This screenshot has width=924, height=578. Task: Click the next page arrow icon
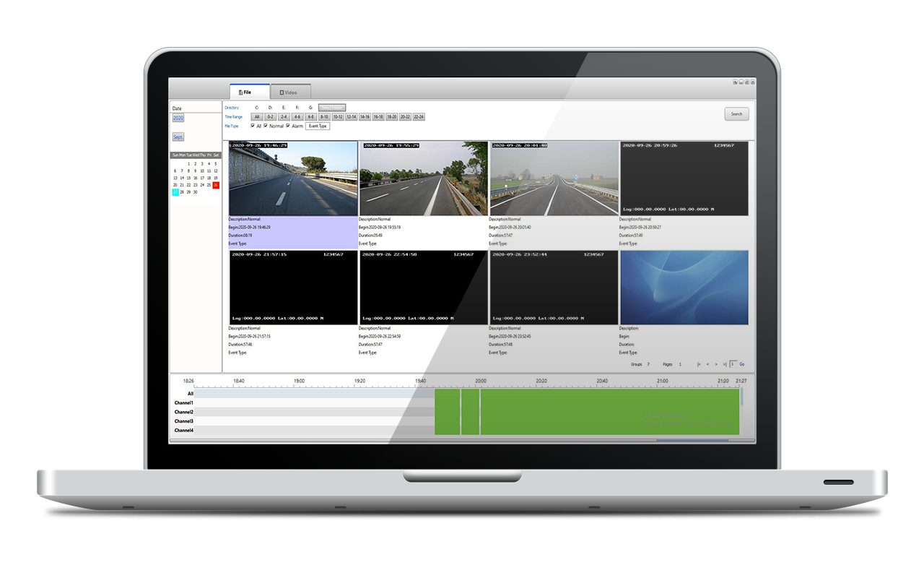click(716, 364)
